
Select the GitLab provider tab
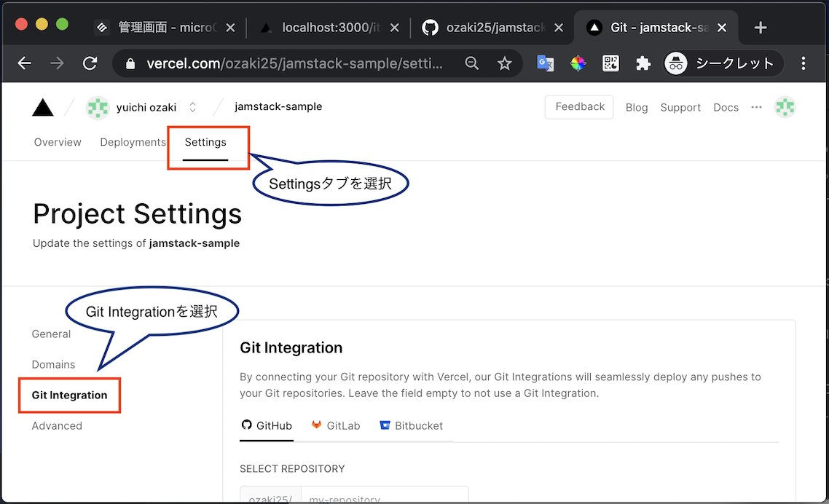[x=336, y=426]
